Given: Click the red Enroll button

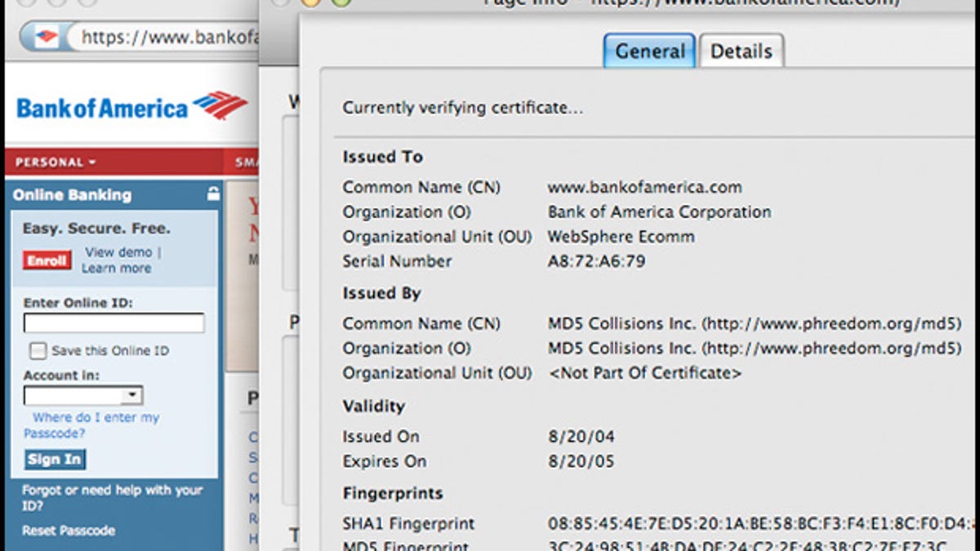Looking at the screenshot, I should coord(47,260).
